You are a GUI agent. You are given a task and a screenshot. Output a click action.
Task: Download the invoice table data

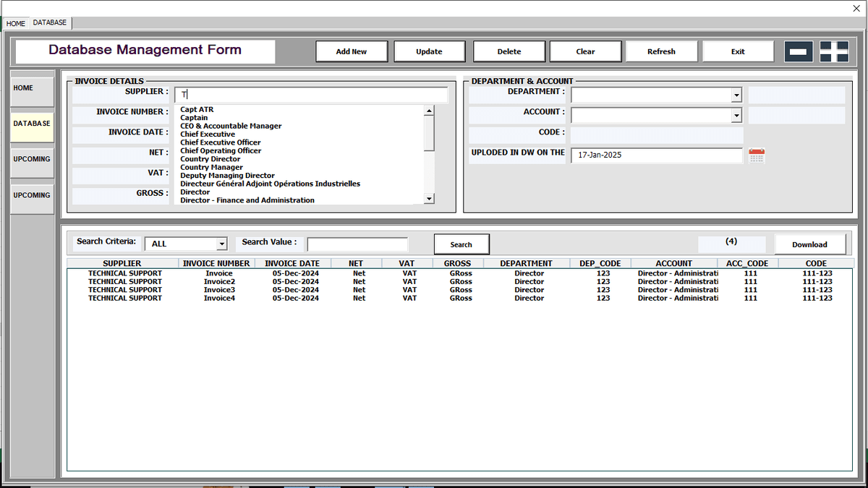(809, 244)
